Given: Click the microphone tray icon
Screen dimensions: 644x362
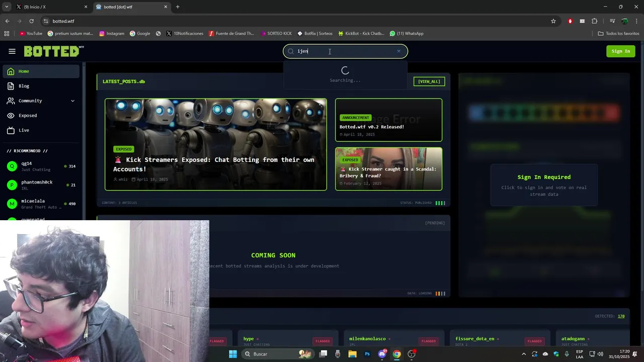Looking at the screenshot, I should tap(567, 354).
